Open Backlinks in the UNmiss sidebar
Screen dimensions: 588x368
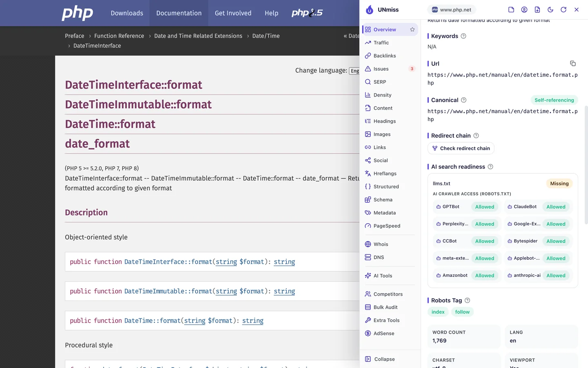390,56
